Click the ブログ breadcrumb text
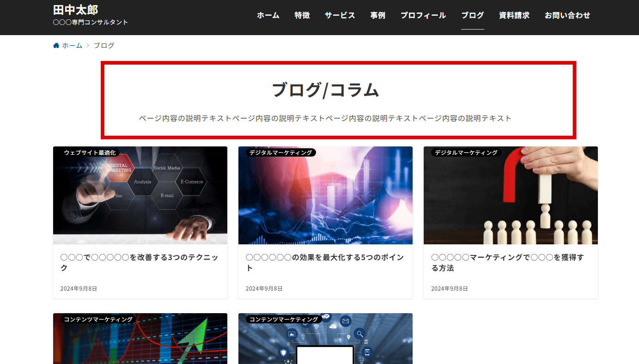The width and height of the screenshot is (639, 364). [104, 45]
